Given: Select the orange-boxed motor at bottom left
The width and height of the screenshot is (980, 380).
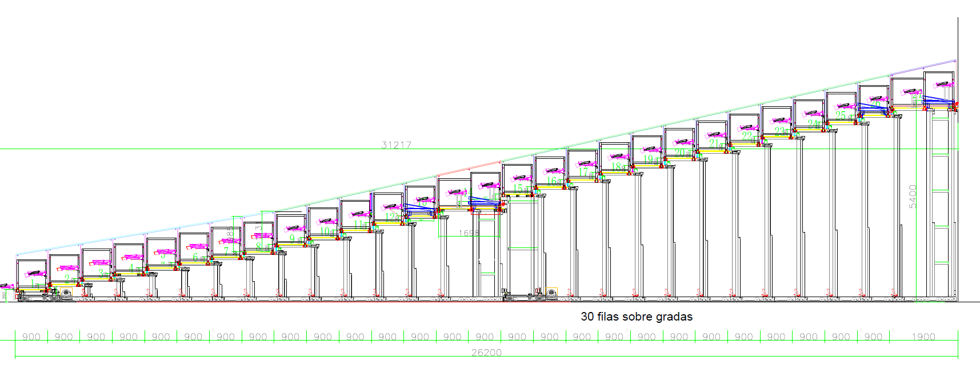Looking at the screenshot, I should click(x=66, y=293).
